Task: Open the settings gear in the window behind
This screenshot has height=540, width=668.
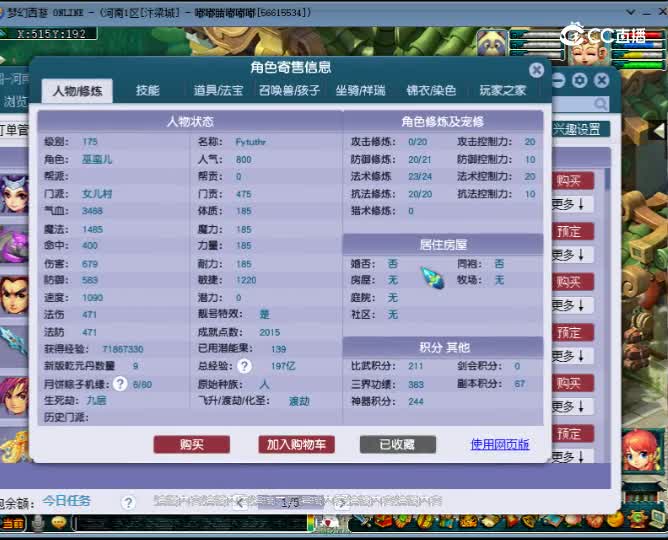Action: (x=579, y=80)
